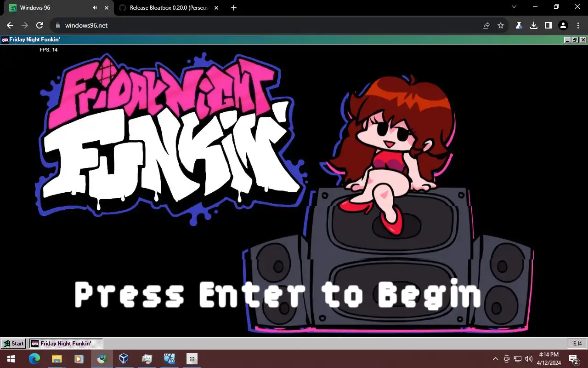Show hidden system tray icons

[496, 359]
